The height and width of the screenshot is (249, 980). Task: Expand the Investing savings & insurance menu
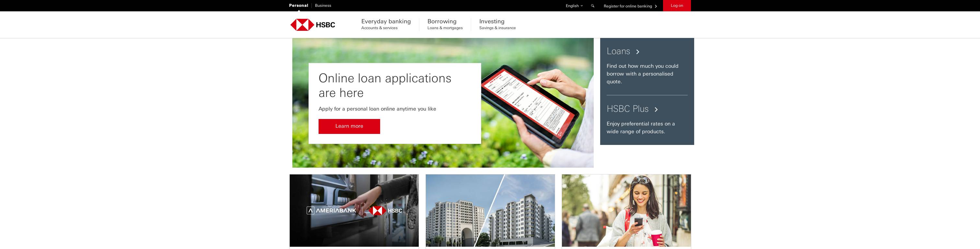497,24
